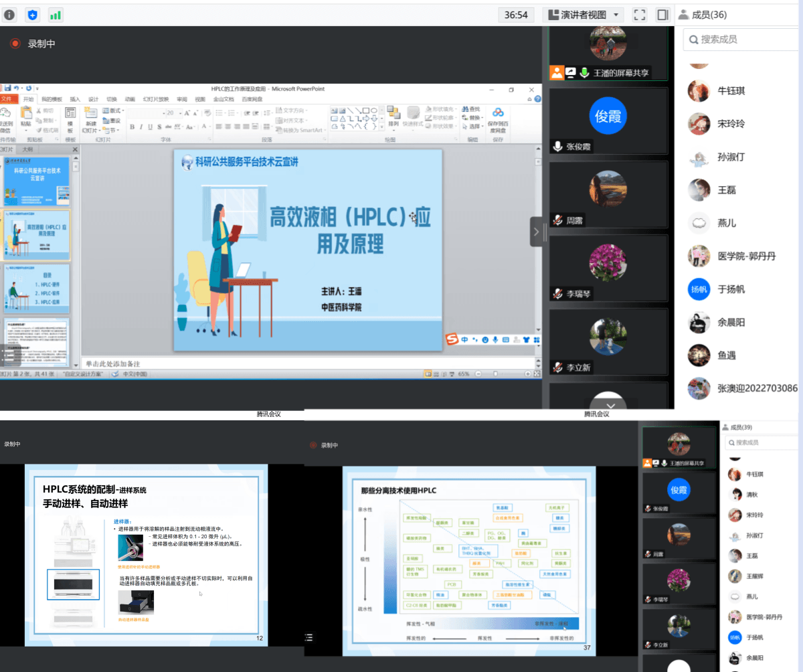803x672 pixels.
Task: Click the 搜索成员 search field
Action: click(743, 39)
